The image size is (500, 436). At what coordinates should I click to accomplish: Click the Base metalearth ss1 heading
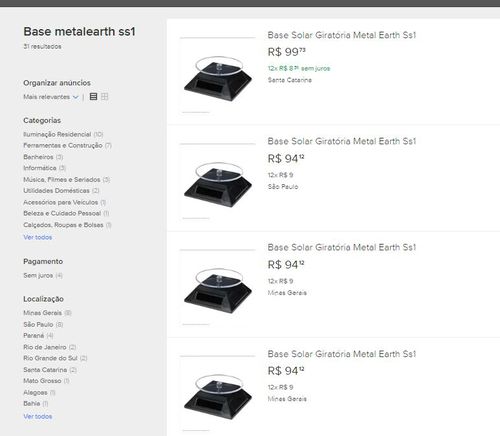coord(79,32)
